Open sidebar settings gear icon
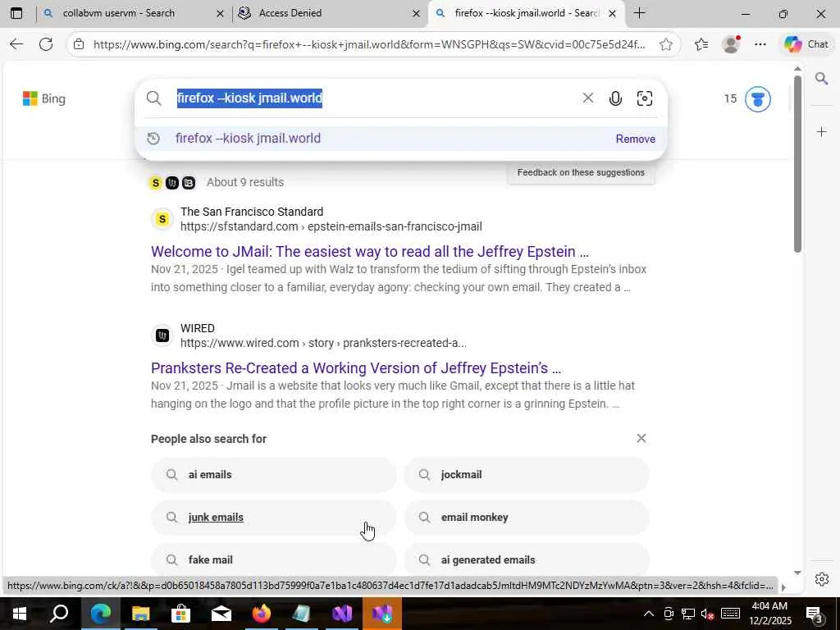The image size is (840, 630). (x=821, y=579)
